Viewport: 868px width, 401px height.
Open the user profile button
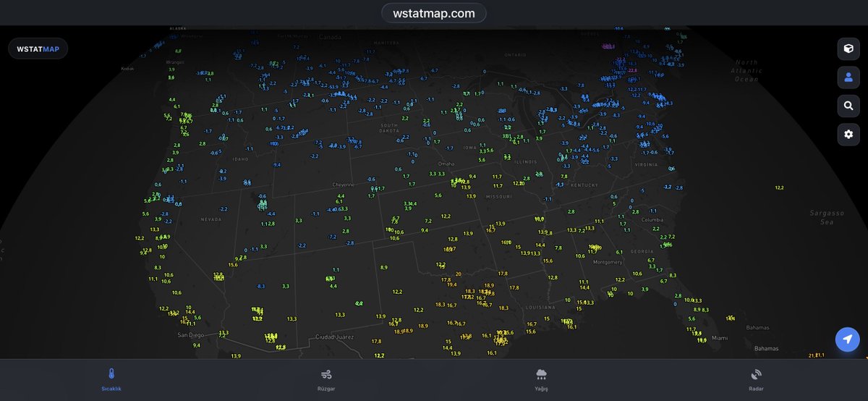[x=848, y=77]
